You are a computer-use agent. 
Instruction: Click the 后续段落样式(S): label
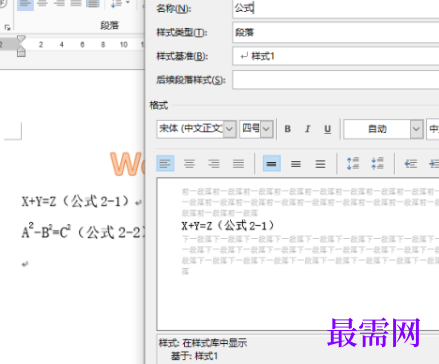(x=191, y=80)
